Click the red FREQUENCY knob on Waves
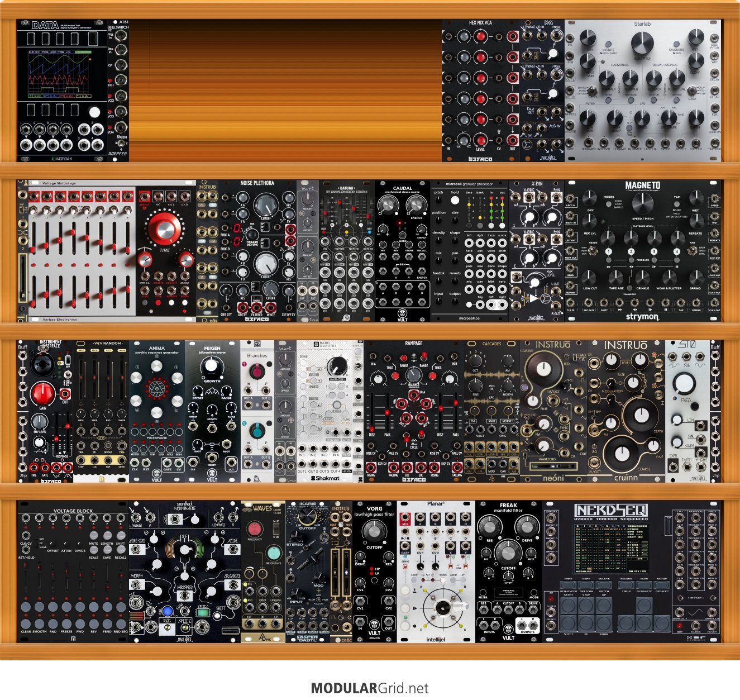The height and width of the screenshot is (700, 740). tap(255, 529)
